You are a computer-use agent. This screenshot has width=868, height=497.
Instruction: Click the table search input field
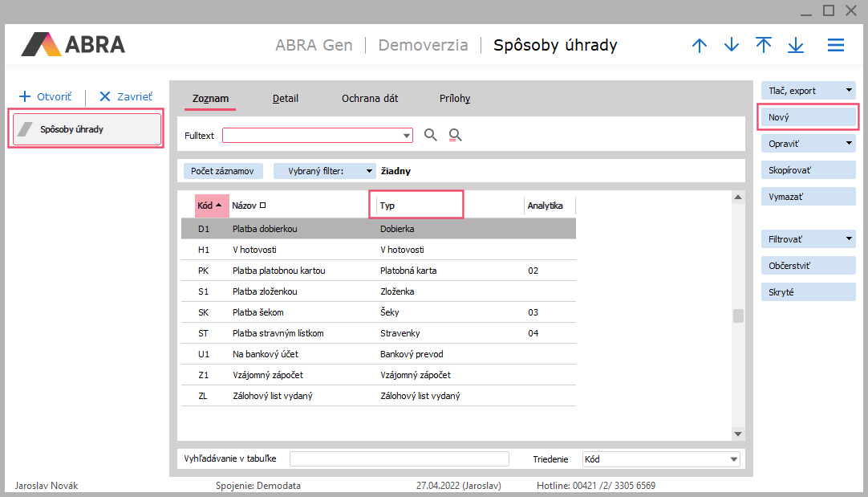click(399, 459)
